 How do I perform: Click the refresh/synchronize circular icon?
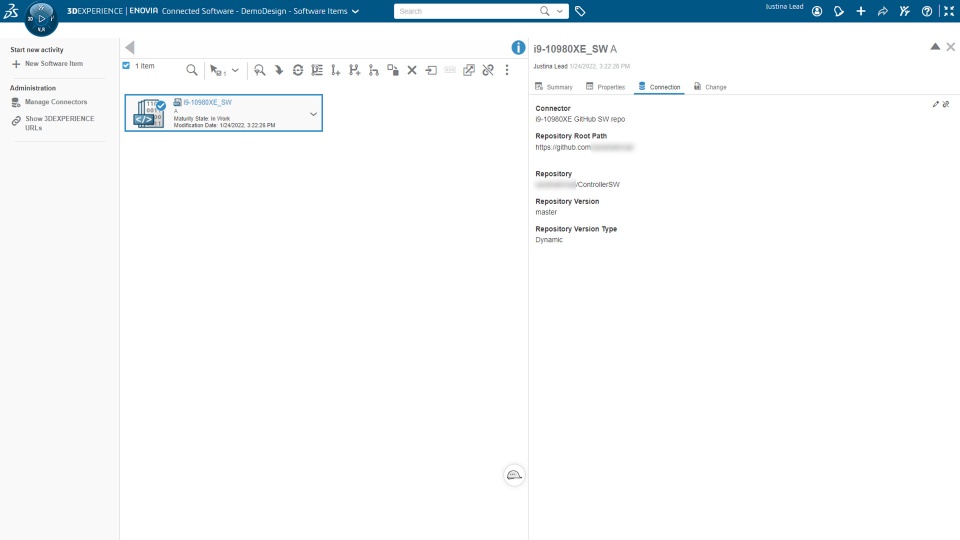point(298,70)
